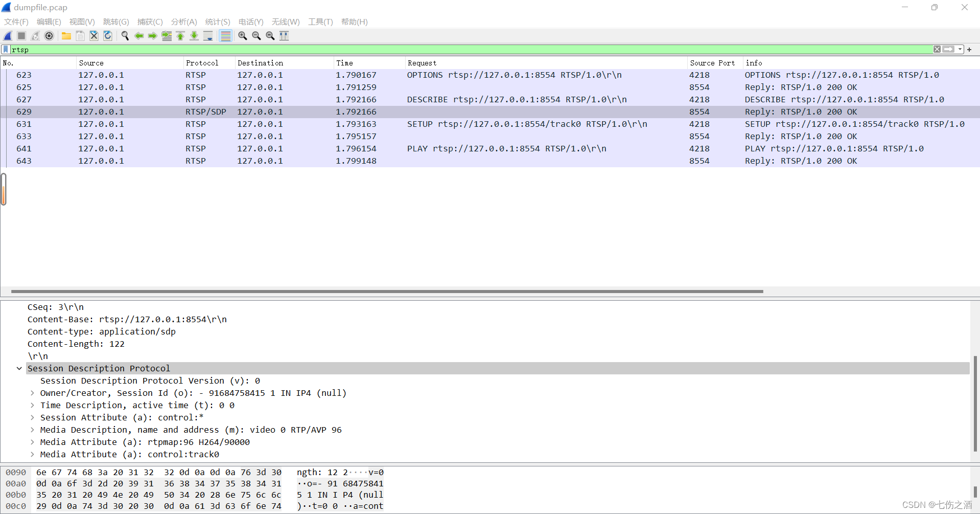Collapse the Session Description Protocol tree node
This screenshot has height=514, width=980.
19,368
